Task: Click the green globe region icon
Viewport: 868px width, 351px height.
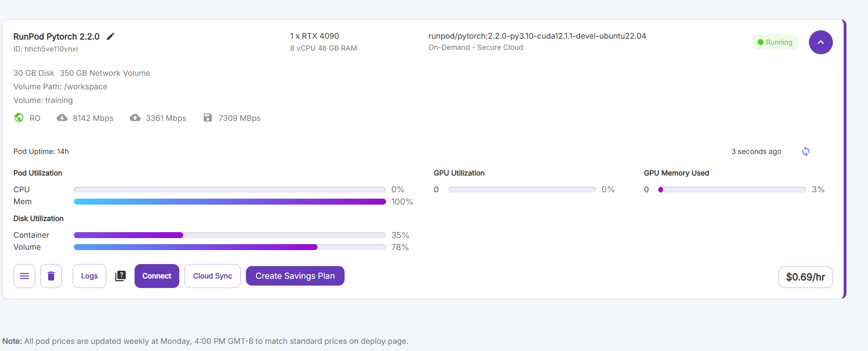Action: click(19, 118)
